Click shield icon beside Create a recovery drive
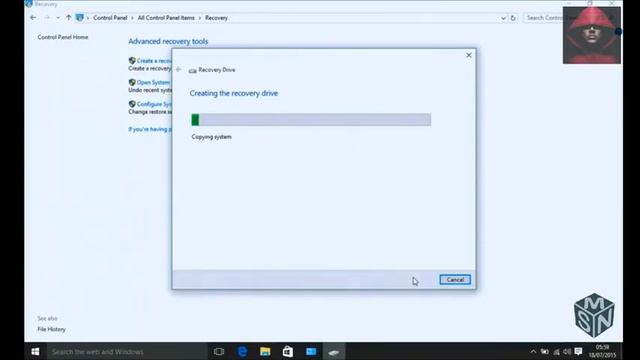 pos(132,60)
